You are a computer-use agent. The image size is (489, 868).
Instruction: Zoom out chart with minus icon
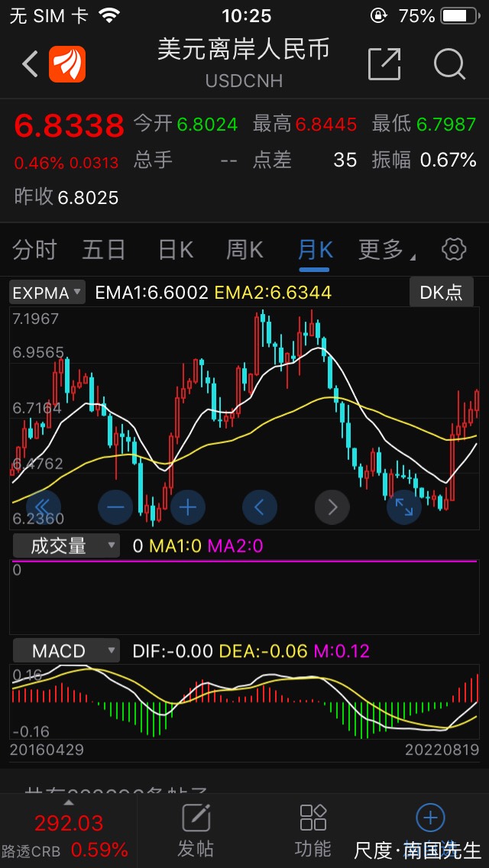[x=115, y=507]
